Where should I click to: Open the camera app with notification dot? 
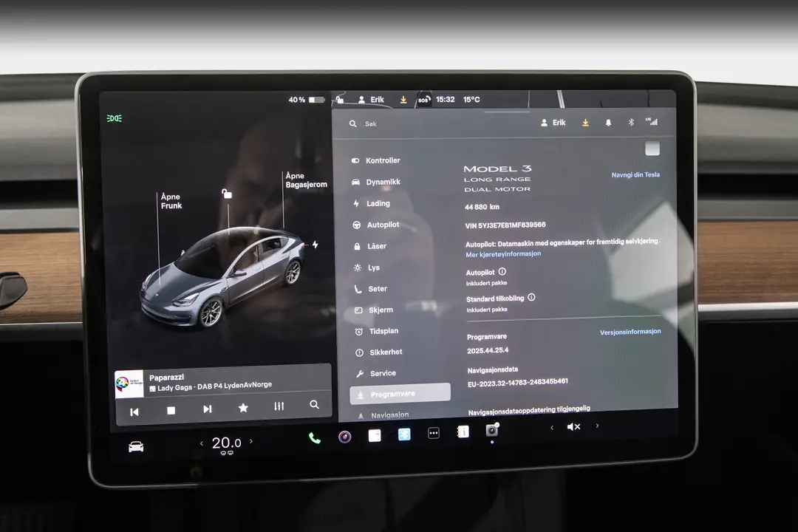[x=491, y=430]
